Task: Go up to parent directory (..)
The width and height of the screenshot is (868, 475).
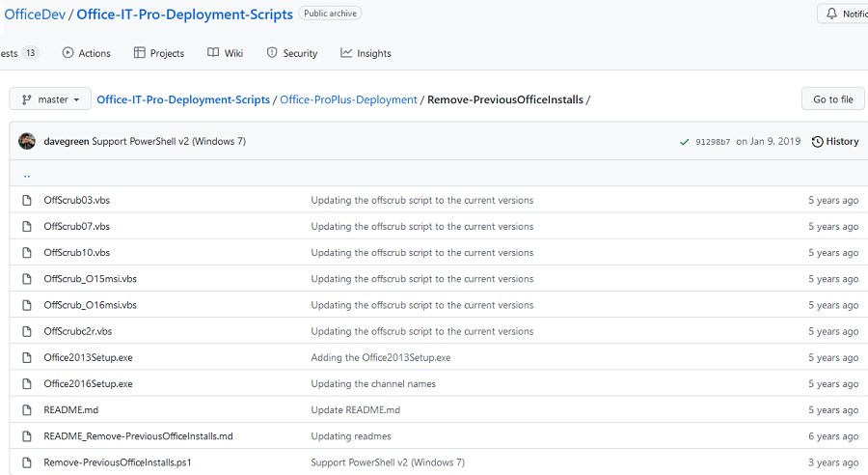Action: coord(27,175)
